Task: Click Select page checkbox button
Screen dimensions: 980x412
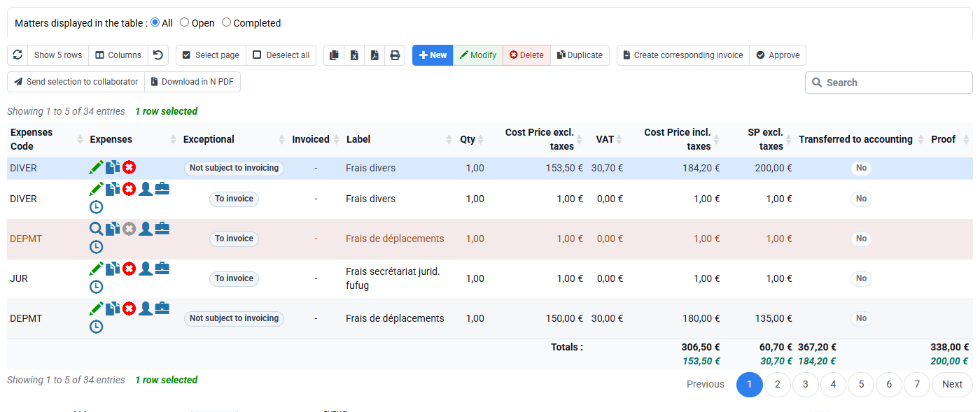Action: click(x=211, y=55)
